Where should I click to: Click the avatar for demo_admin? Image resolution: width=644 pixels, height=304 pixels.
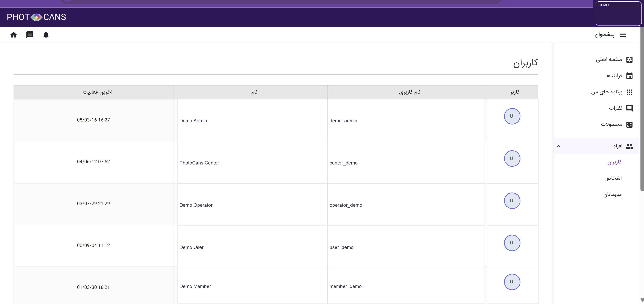[512, 116]
